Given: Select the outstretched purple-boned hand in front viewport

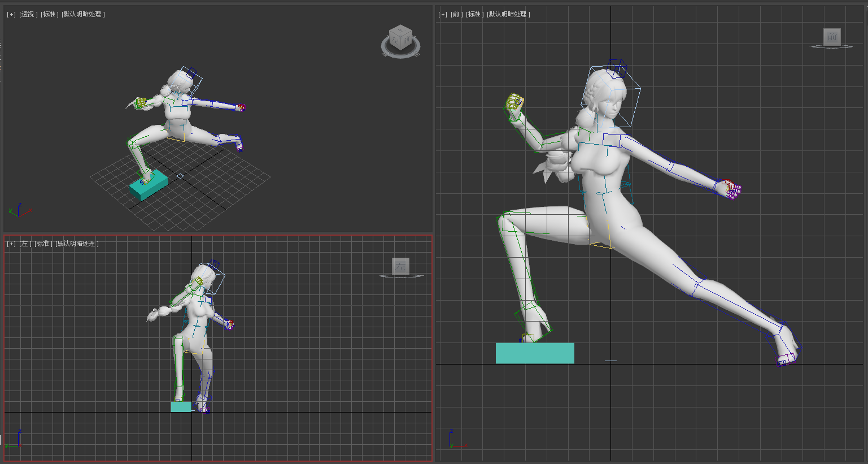Looking at the screenshot, I should coord(731,189).
